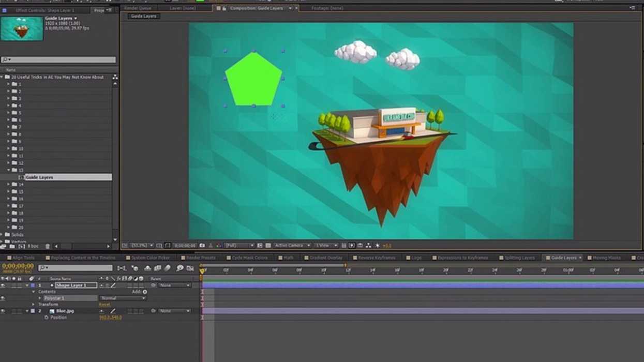
Task: Open the Active Camera dropdown
Action: click(x=292, y=246)
